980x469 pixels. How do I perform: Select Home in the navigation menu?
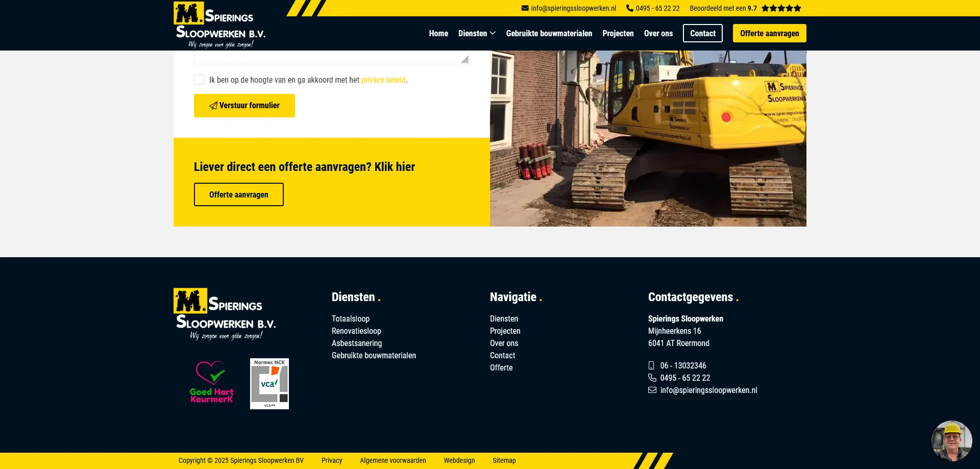(438, 33)
